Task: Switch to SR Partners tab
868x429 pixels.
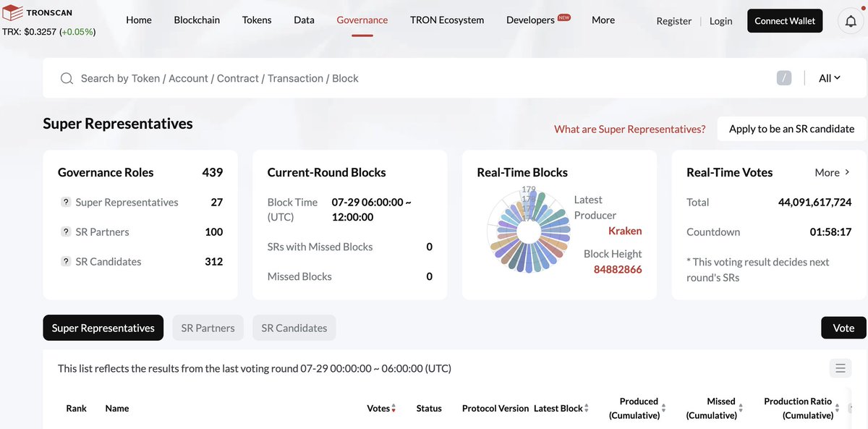Action: [208, 328]
